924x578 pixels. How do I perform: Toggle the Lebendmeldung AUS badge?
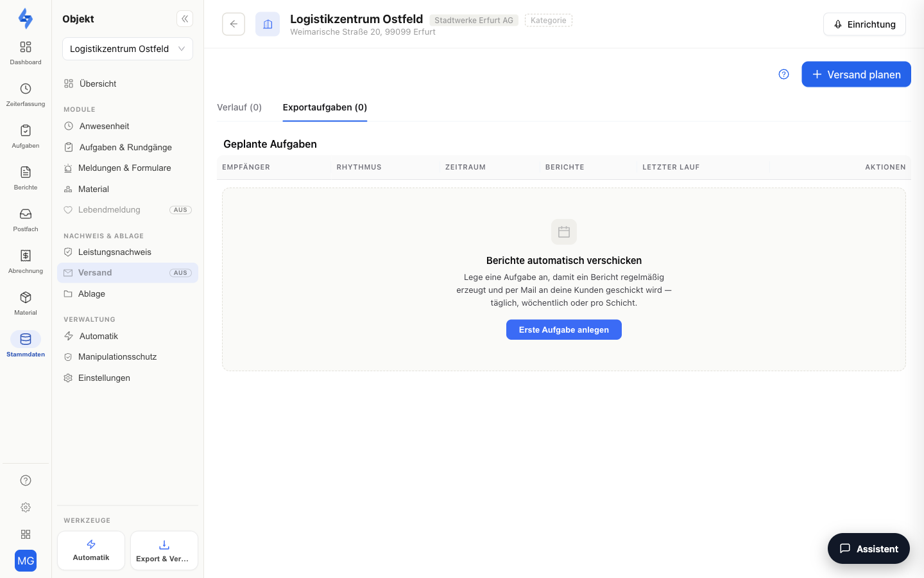tap(180, 210)
